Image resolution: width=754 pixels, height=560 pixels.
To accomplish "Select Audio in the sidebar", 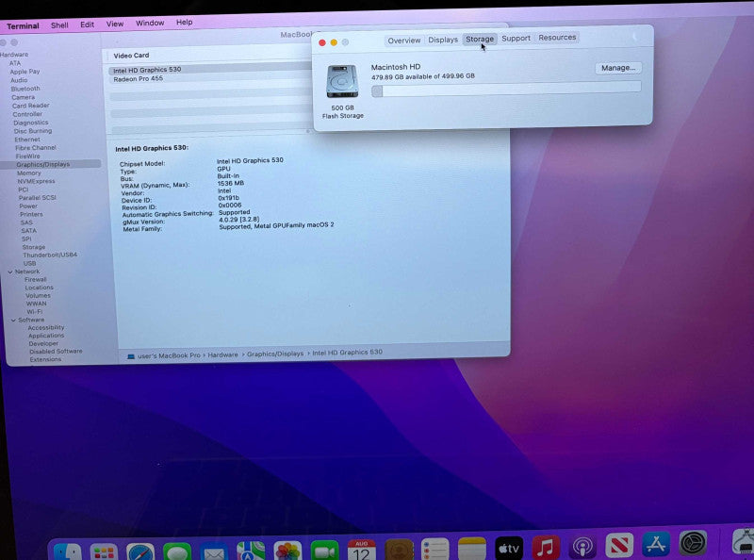I will click(19, 80).
